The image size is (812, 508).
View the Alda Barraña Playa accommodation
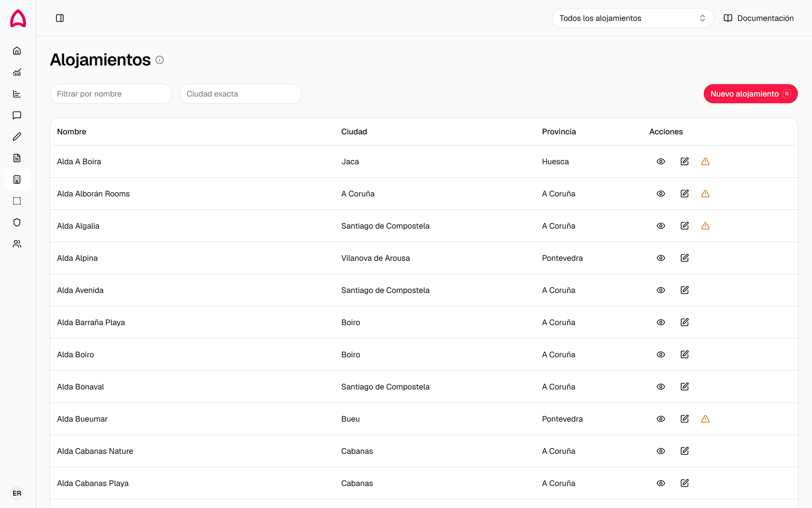click(x=661, y=323)
